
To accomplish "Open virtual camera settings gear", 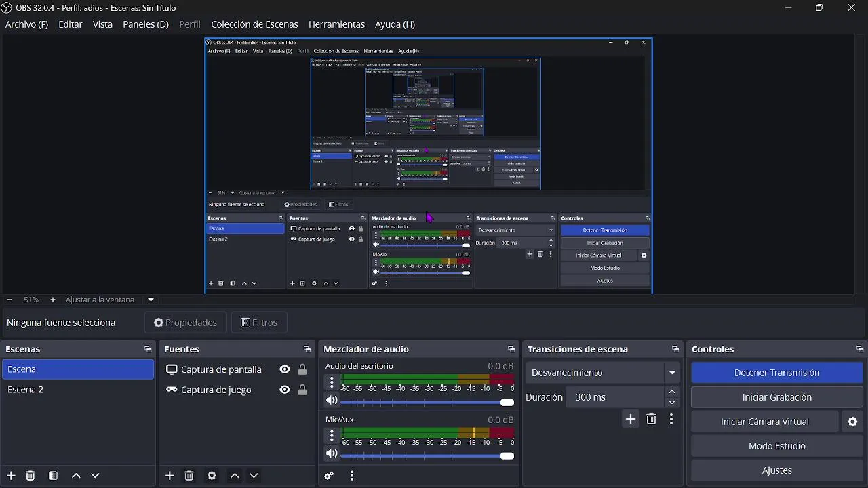I will pyautogui.click(x=852, y=422).
